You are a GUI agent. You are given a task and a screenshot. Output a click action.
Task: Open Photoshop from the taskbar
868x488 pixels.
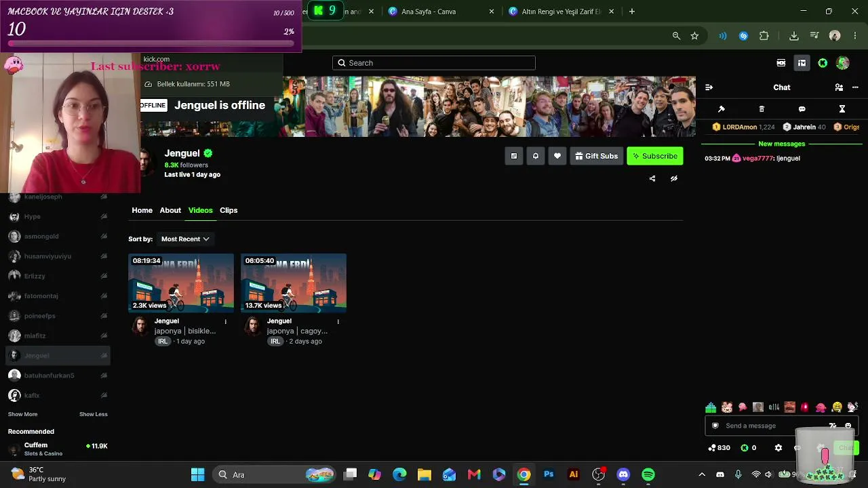pos(549,474)
